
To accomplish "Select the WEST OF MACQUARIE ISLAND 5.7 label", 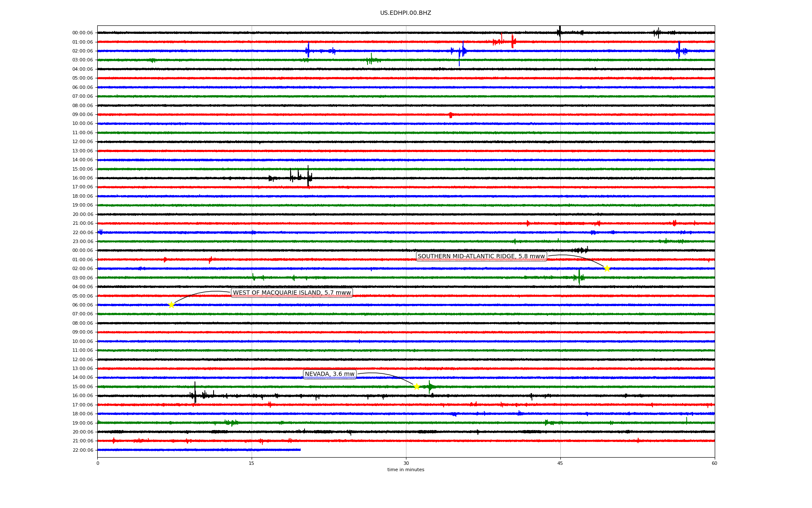I will [x=292, y=293].
